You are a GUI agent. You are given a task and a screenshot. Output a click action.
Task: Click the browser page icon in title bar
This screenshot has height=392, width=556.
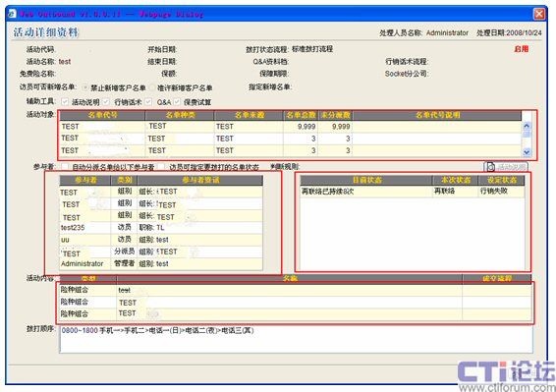(x=12, y=14)
